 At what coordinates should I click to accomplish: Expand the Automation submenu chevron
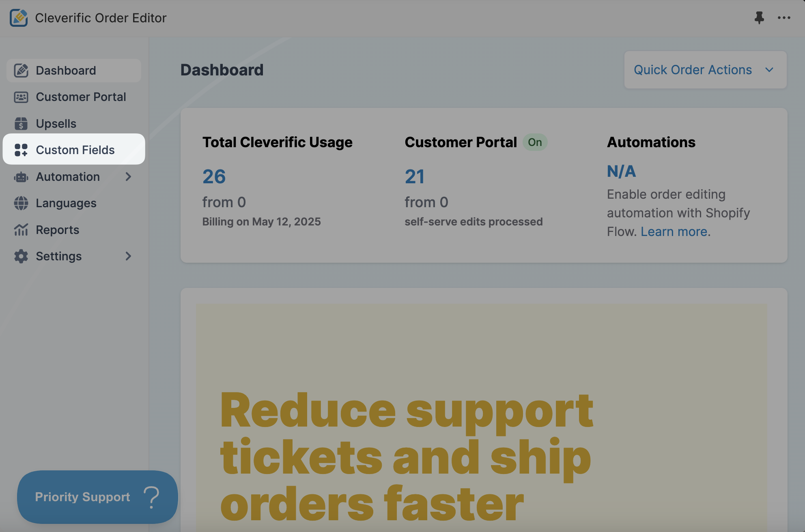[x=128, y=177]
